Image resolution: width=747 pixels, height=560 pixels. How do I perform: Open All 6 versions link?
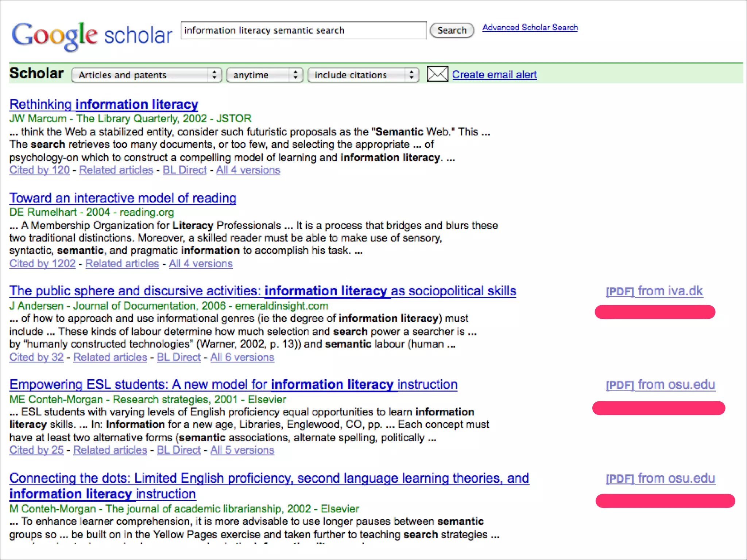click(242, 357)
